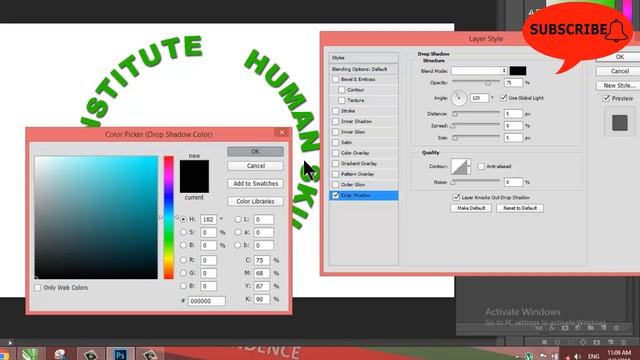This screenshot has height=360, width=640.
Task: Click the volume icon in system tray
Action: 577,356
